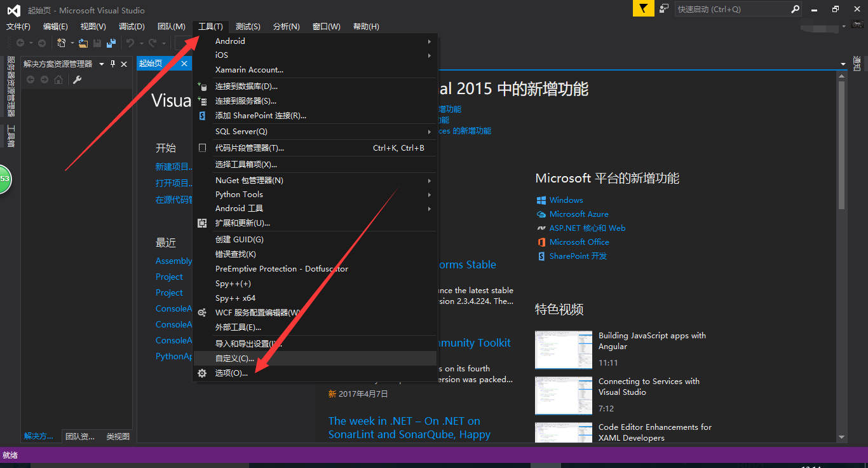Expand the SQL Server submenu
This screenshot has width=868, height=468.
pos(431,131)
